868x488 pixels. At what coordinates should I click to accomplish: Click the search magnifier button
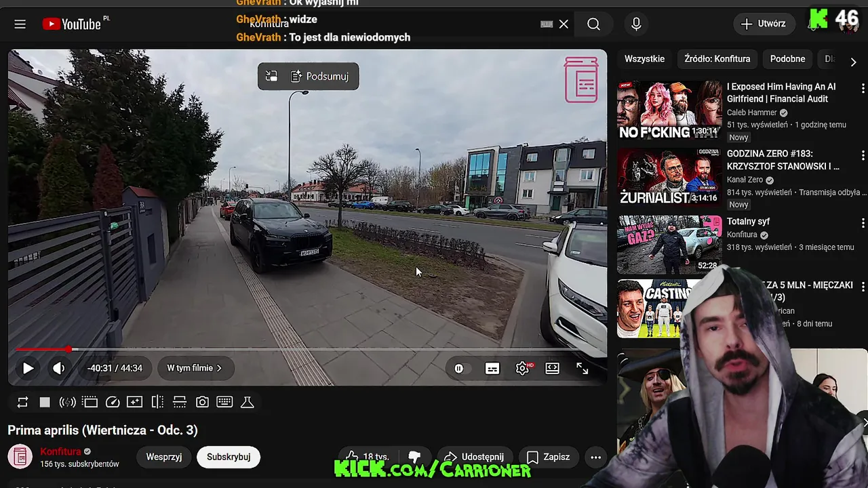pyautogui.click(x=594, y=24)
